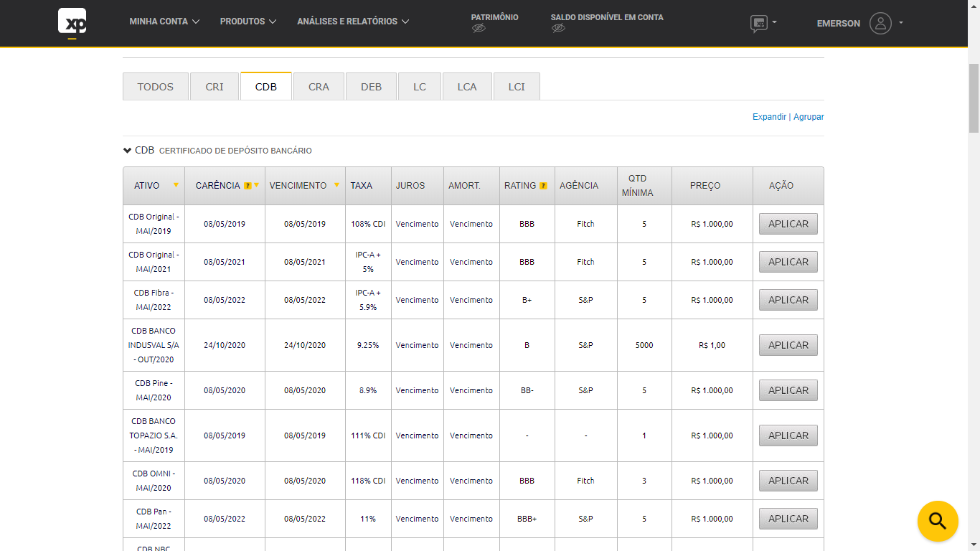Sort by Carência column arrow
This screenshot has width=980, height=551.
coord(256,185)
